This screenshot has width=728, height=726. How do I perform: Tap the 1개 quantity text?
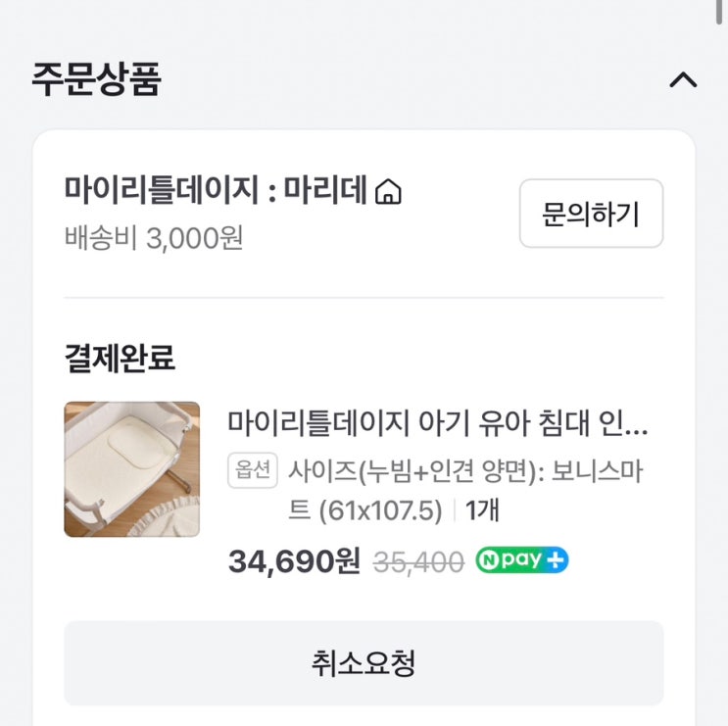click(483, 510)
